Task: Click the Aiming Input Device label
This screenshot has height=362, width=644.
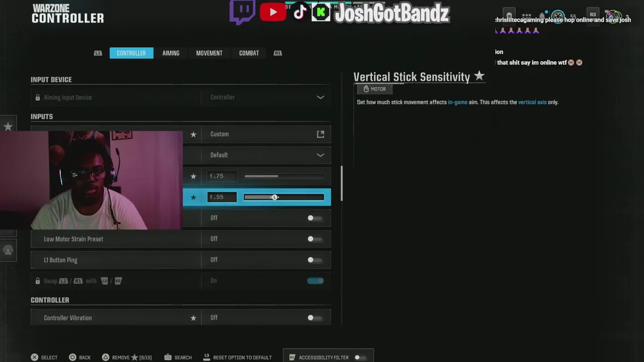Action: click(x=68, y=98)
